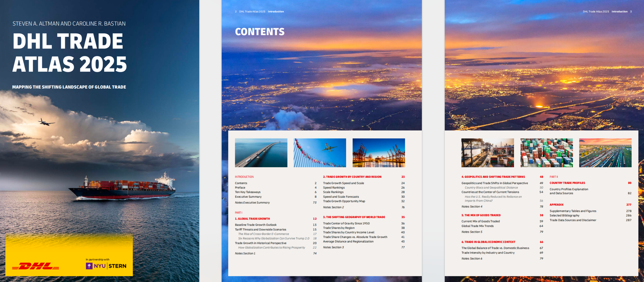Open Country Profiles Explanation and Data Sources
The image size is (644, 282).
[x=591, y=191]
